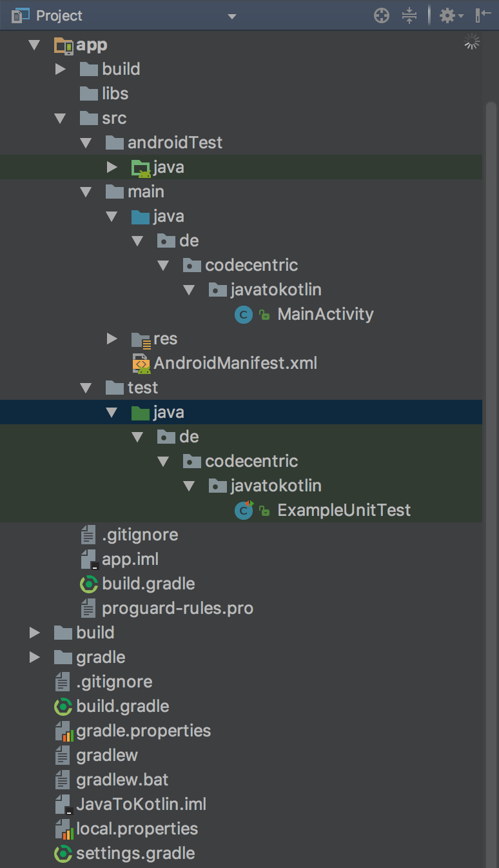Select JavaToKotlin.iml in the tree
The width and height of the screenshot is (499, 868).
[141, 804]
